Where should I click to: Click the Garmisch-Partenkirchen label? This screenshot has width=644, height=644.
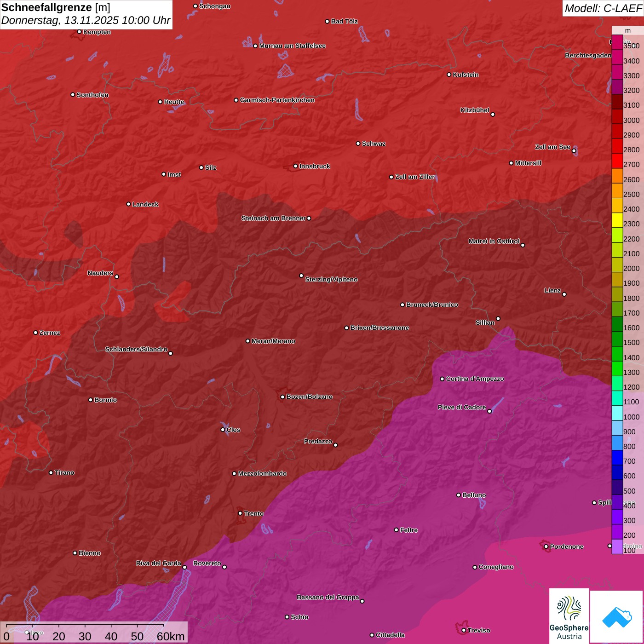point(277,100)
